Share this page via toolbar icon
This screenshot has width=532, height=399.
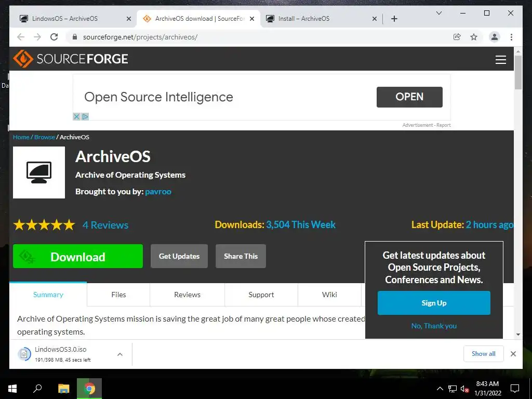point(457,37)
